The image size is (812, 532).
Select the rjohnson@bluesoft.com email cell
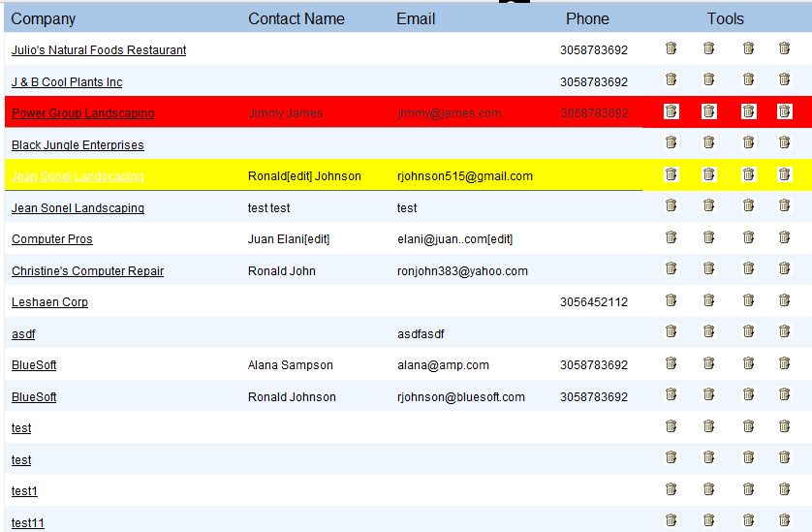461,396
